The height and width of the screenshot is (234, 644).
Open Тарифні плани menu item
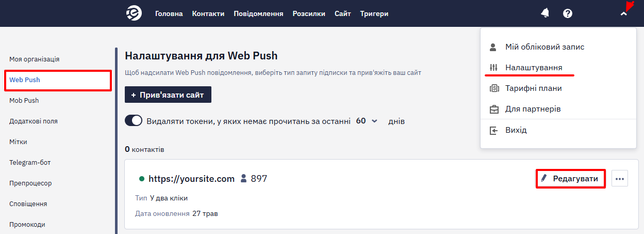(x=534, y=88)
